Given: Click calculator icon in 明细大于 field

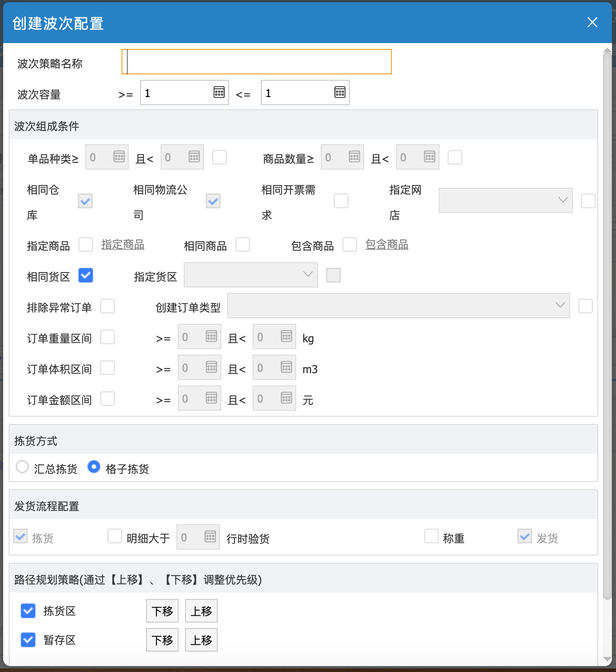Looking at the screenshot, I should (x=210, y=536).
